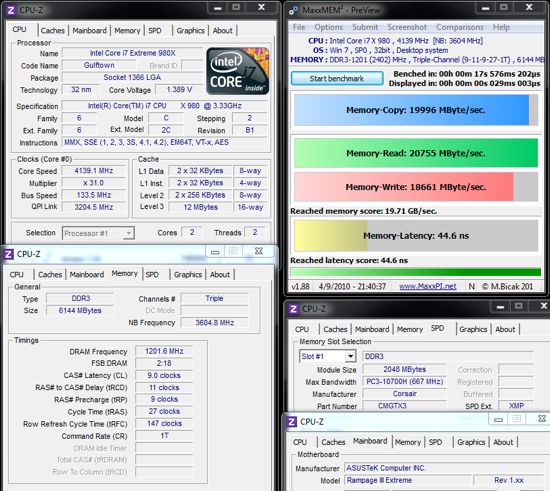
Task: Click the Instructions field MMX, SSE list
Action: [x=165, y=142]
